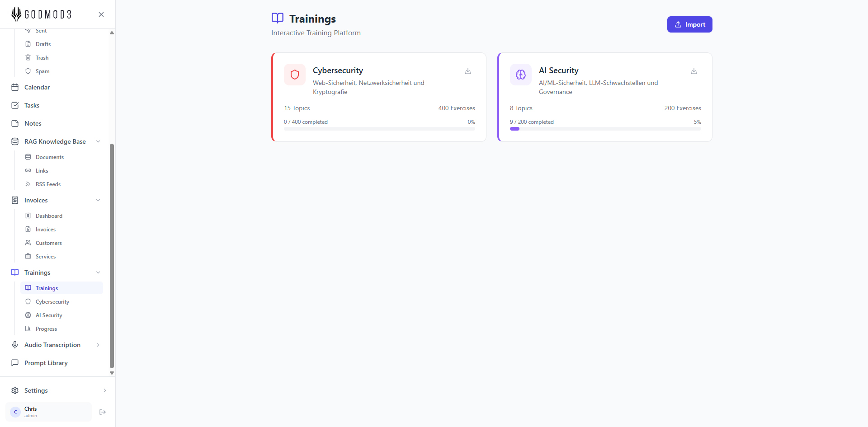
Task: Expand the Audio Transcription section
Action: 98,345
